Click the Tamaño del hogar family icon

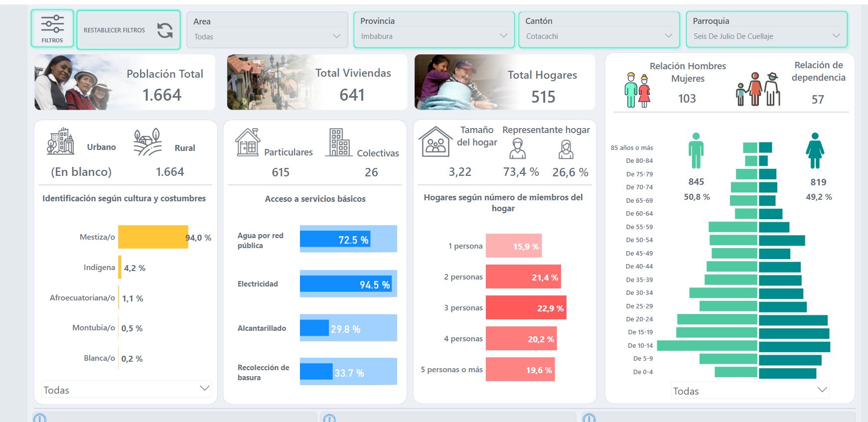(435, 142)
